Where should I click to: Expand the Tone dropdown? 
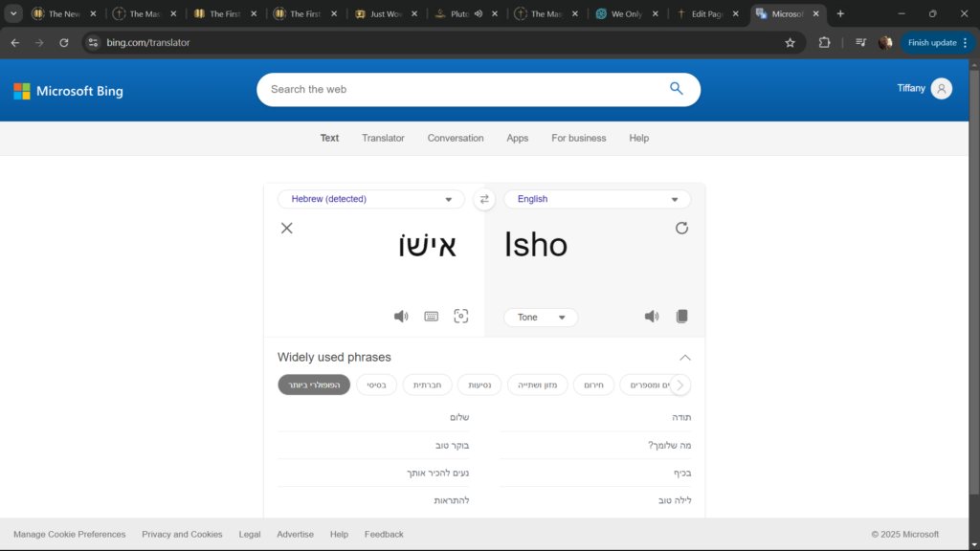pos(541,318)
